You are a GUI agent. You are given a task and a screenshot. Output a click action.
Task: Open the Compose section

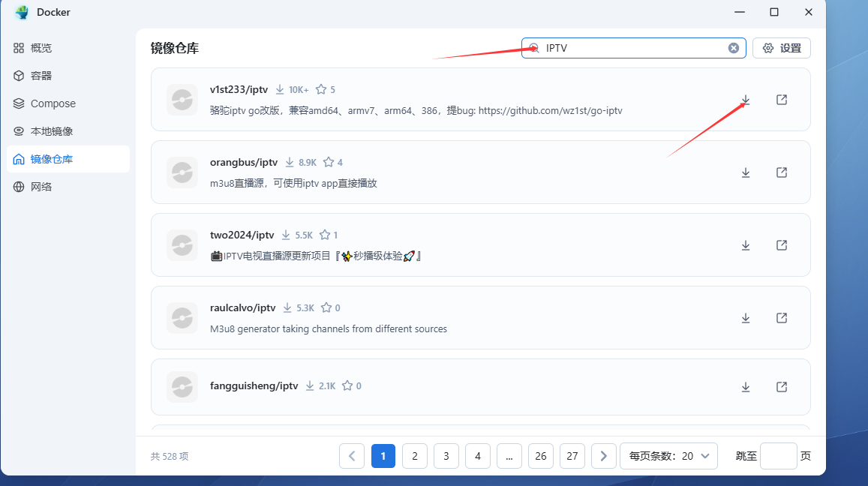[68, 103]
